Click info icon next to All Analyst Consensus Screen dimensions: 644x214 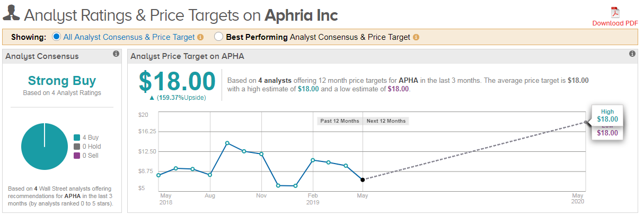200,37
